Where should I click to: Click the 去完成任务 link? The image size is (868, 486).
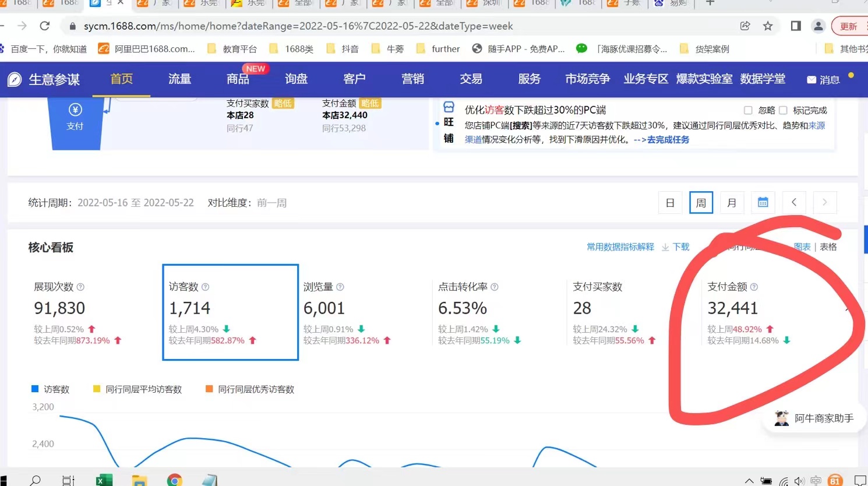(668, 140)
